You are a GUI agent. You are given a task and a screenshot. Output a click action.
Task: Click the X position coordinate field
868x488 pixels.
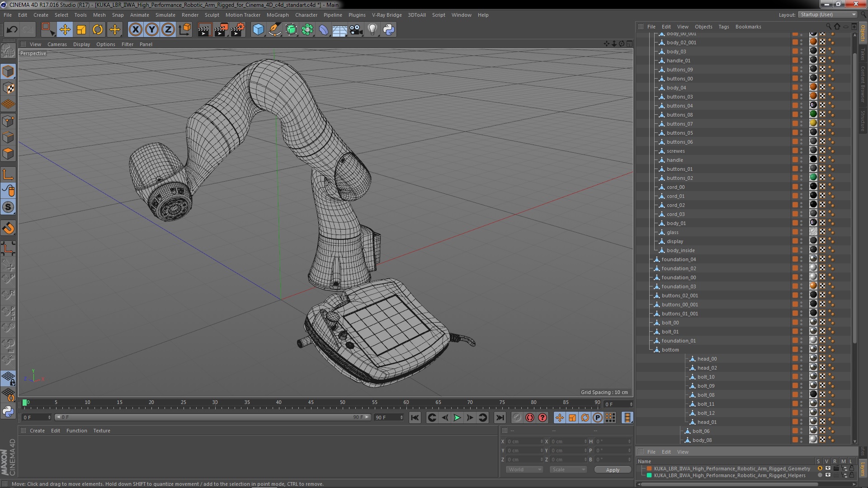tap(524, 441)
